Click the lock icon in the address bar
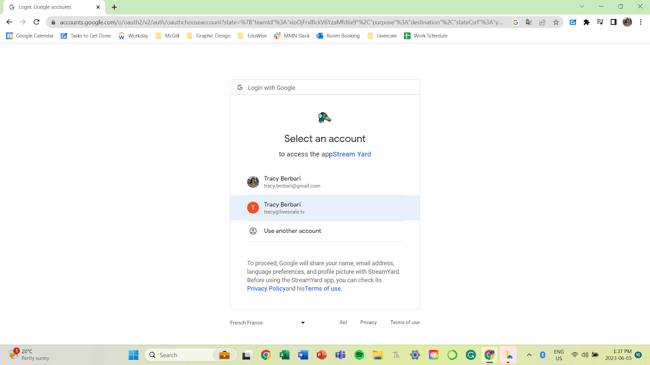Screen dimensions: 650x365 (x=53, y=22)
